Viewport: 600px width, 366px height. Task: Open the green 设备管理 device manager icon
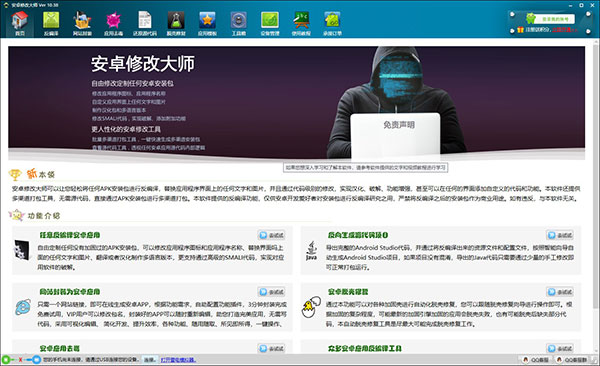pos(270,23)
